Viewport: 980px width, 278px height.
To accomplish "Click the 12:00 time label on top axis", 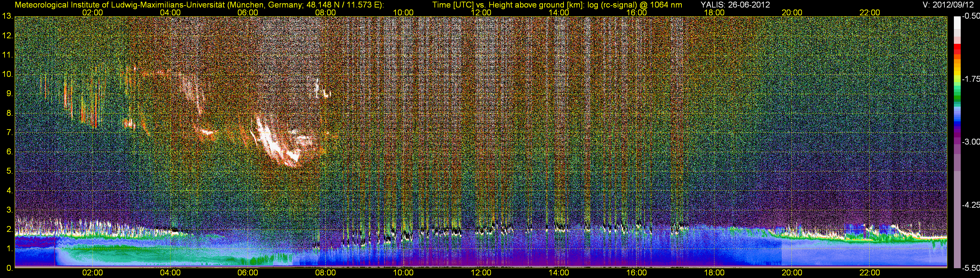I will click(481, 12).
